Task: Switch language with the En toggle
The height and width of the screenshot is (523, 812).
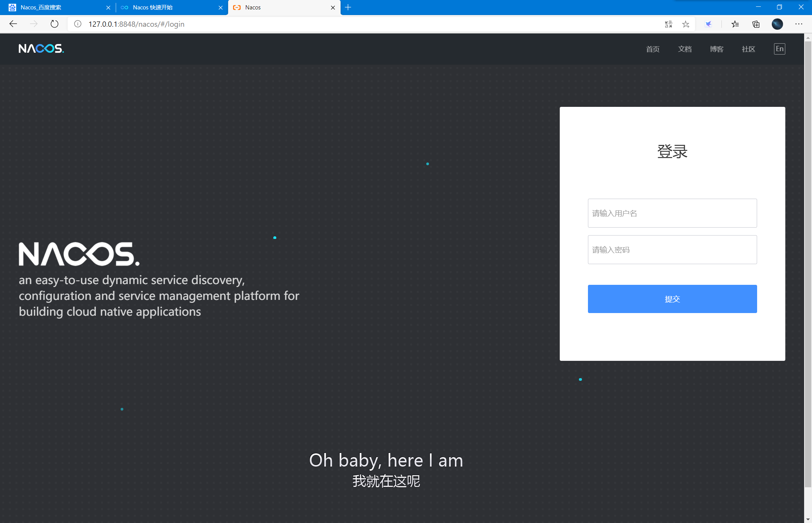Action: coord(779,49)
